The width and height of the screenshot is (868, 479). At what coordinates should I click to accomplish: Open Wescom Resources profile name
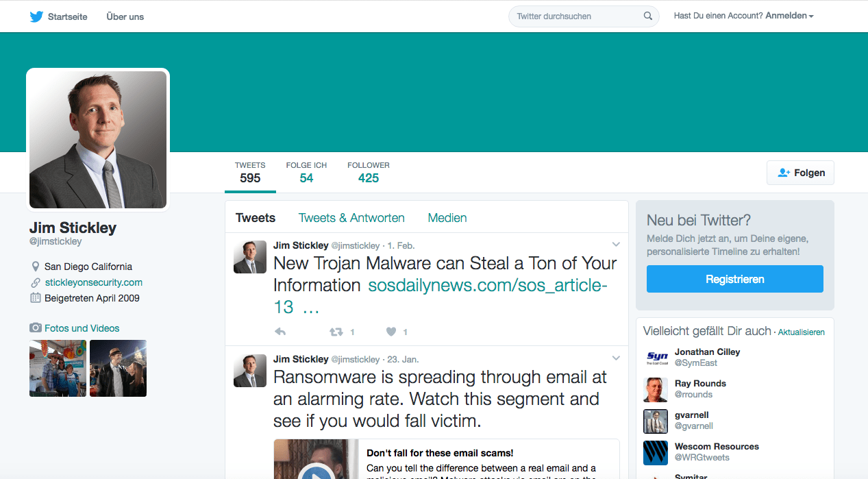click(x=717, y=446)
